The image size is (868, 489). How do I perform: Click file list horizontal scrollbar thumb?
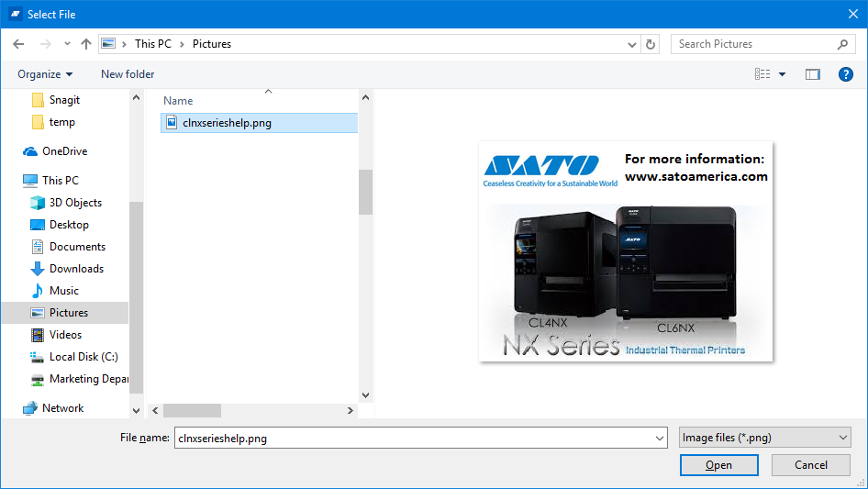pos(192,410)
